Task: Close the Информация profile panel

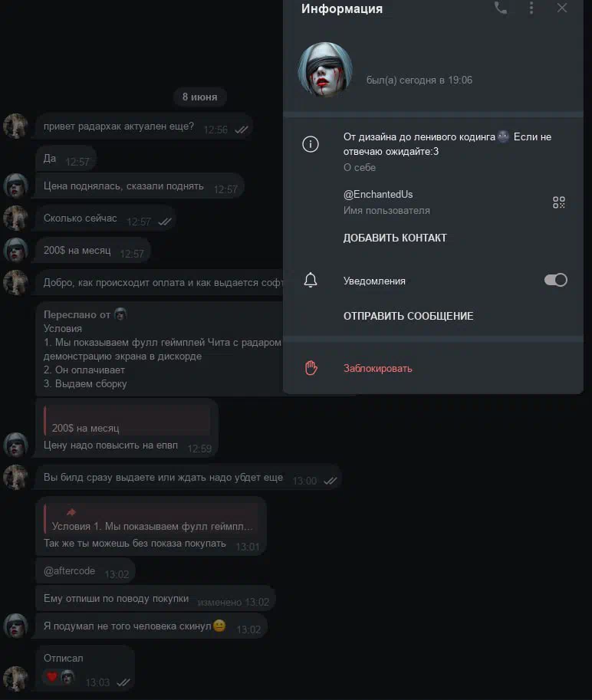Action: (561, 8)
